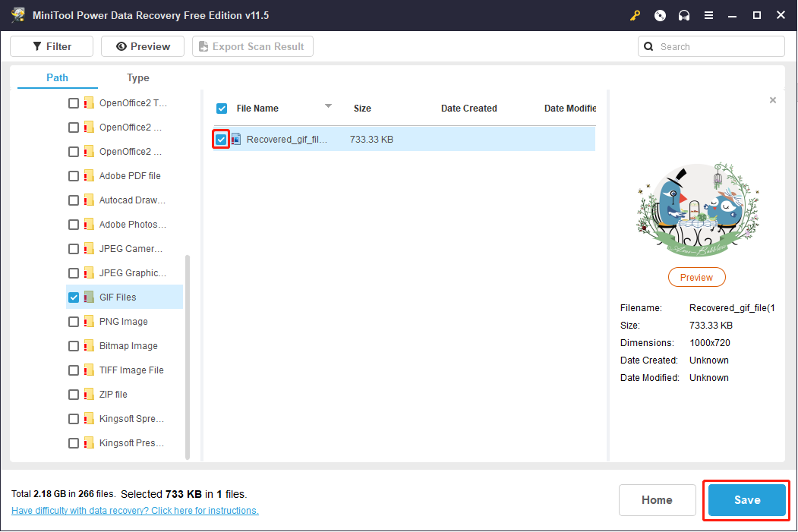Click the GIF Files folder icon

tap(89, 297)
